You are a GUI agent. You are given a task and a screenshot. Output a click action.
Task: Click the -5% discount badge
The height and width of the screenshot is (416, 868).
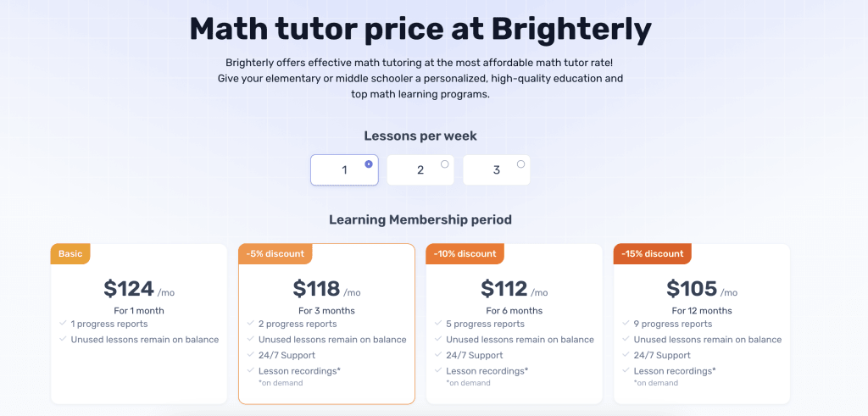[x=275, y=254]
